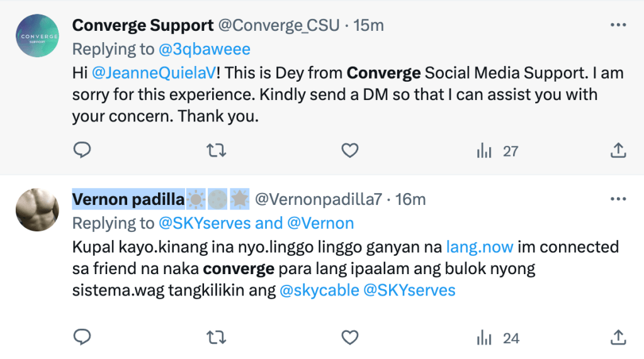
Task: Retweet the Converge Support tweet
Action: [x=217, y=151]
